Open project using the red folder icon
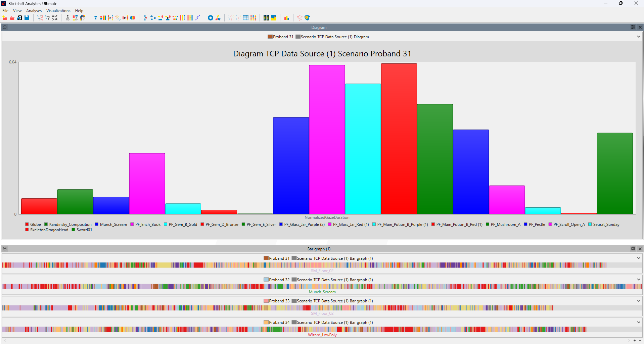 12,18
